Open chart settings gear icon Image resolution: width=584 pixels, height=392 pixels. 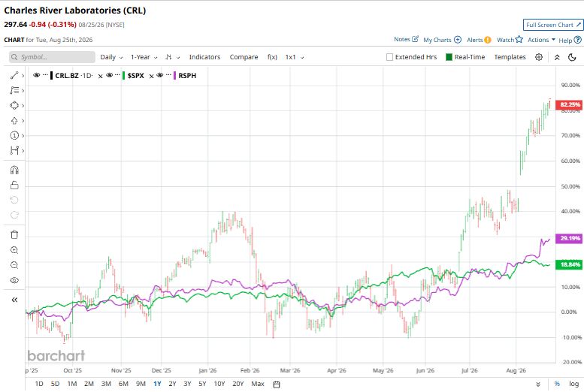pos(539,57)
